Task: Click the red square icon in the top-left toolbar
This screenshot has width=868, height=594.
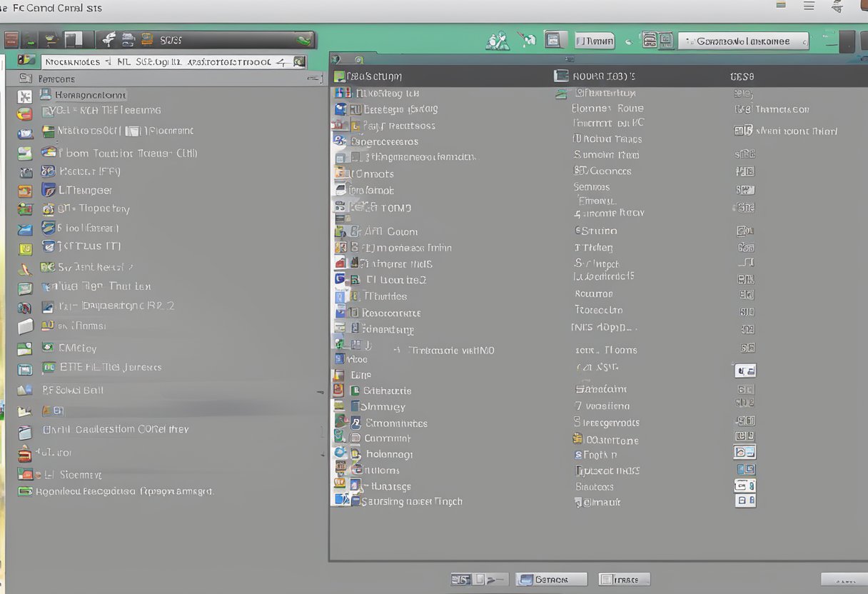Action: pos(11,39)
